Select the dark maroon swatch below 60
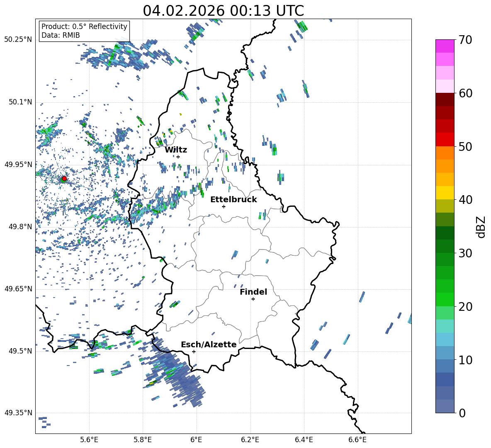Image resolution: width=491 pixels, height=448 pixels. pyautogui.click(x=445, y=99)
